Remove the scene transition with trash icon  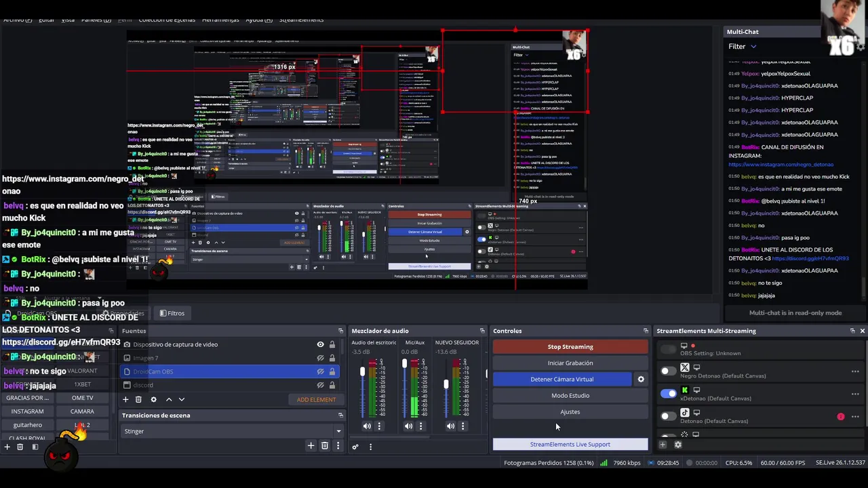325,445
